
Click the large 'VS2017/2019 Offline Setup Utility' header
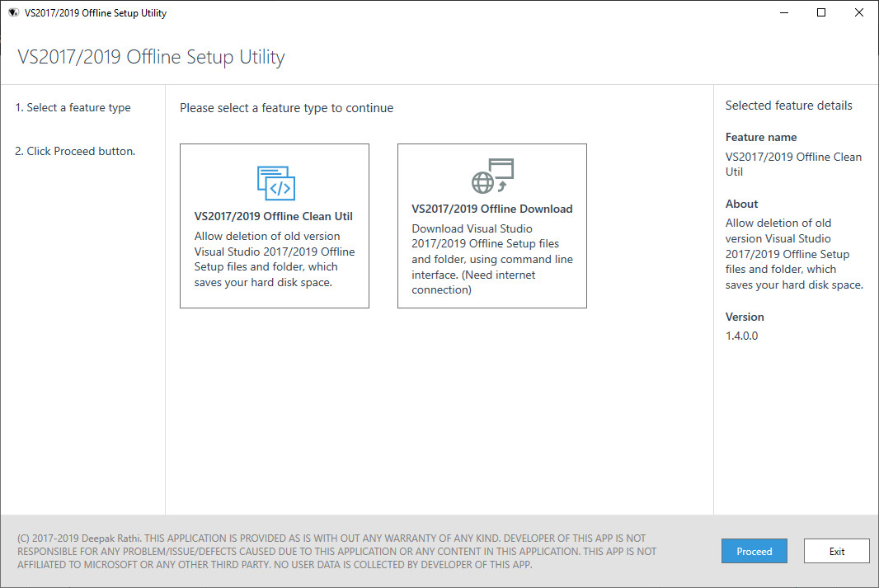(151, 57)
